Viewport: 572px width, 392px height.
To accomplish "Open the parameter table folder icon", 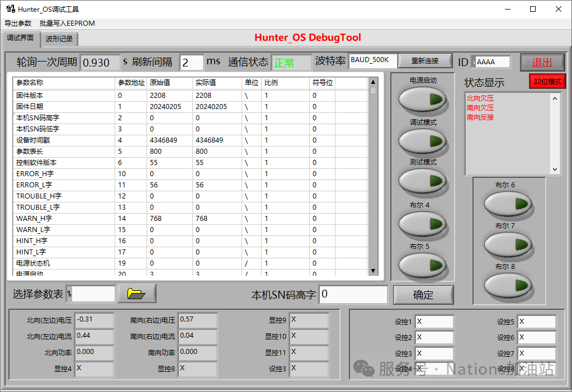I will click(x=137, y=294).
